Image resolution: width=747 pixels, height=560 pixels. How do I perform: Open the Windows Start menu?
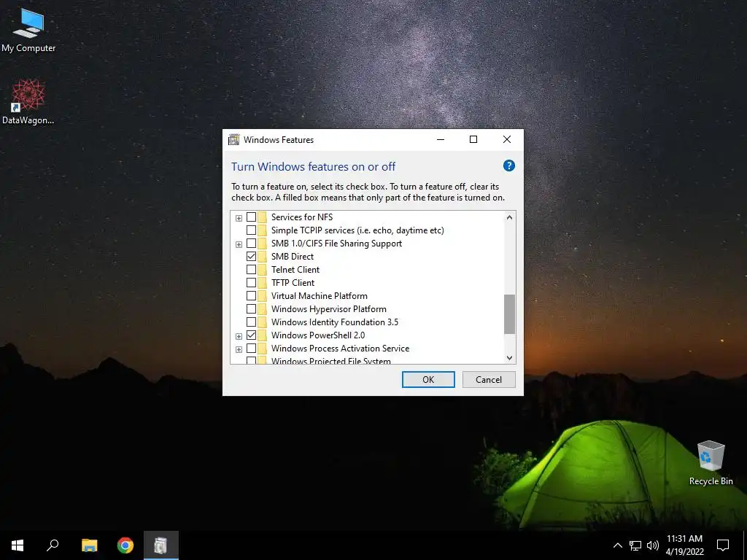point(18,545)
